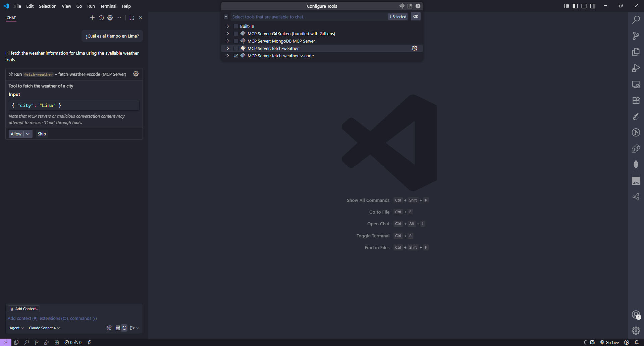Open Copilot status icon in status bar

click(592, 342)
